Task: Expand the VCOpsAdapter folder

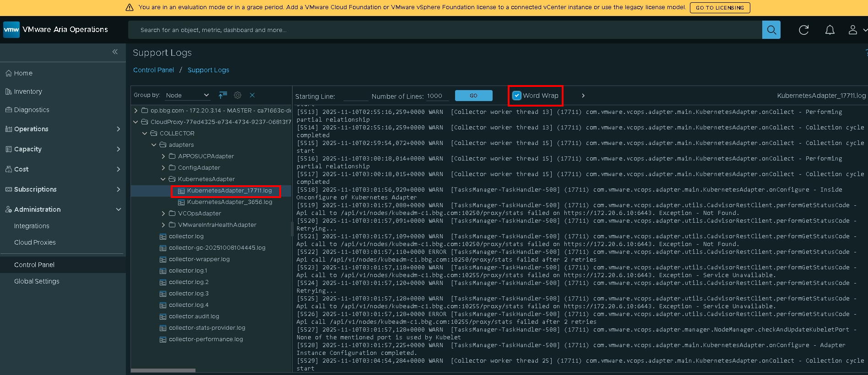Action: pos(163,214)
